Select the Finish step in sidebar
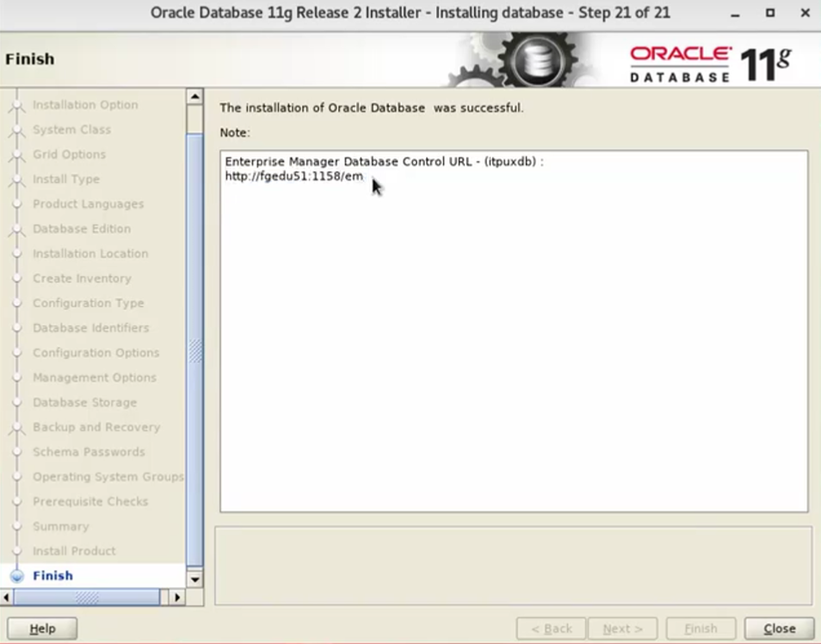Viewport: 821px width, 644px height. (52, 575)
